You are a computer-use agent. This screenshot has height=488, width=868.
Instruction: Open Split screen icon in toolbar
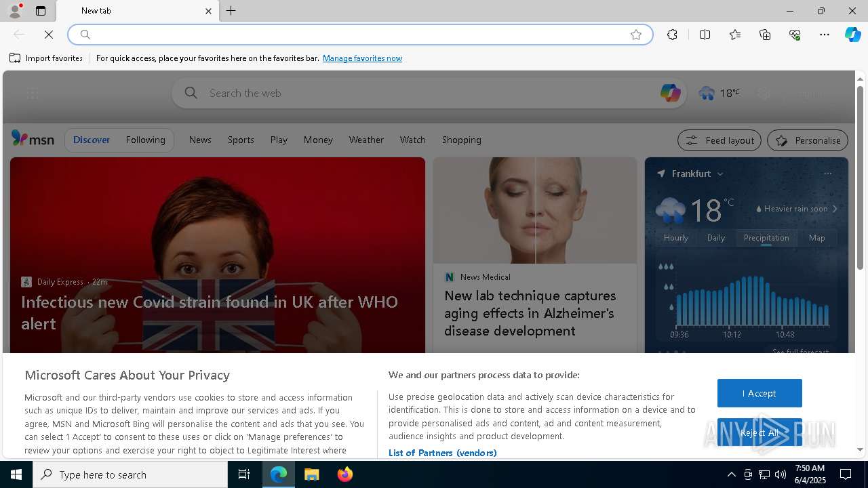[705, 35]
